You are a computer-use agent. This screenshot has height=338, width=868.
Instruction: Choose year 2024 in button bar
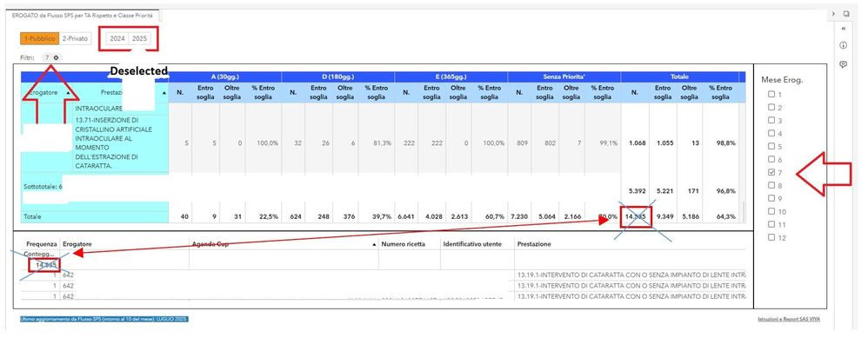117,39
